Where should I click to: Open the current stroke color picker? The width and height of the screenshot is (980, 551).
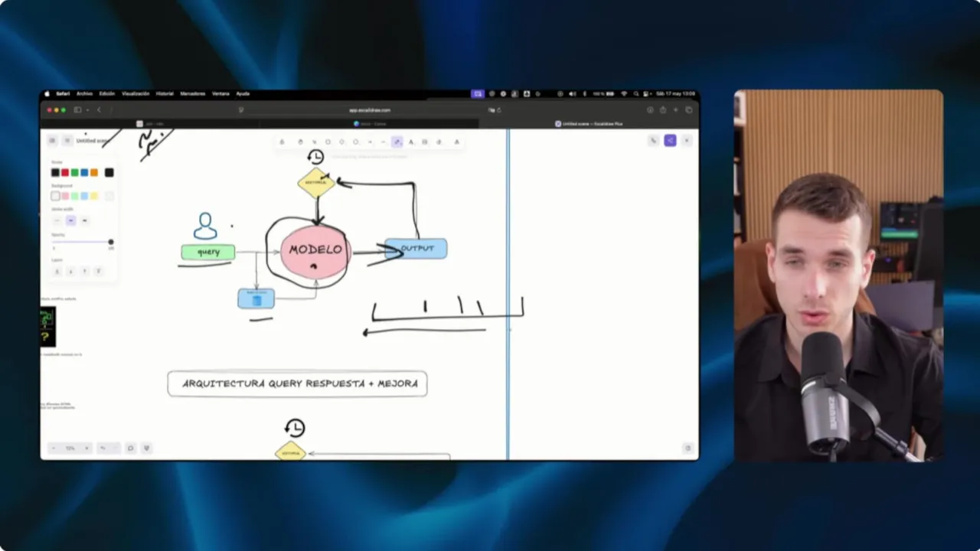click(109, 172)
